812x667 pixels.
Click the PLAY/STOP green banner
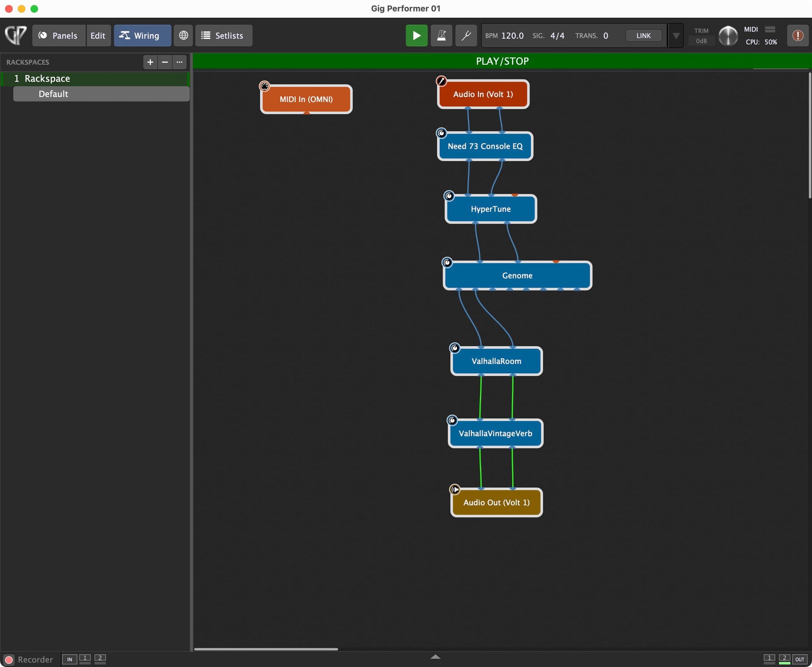coord(502,61)
